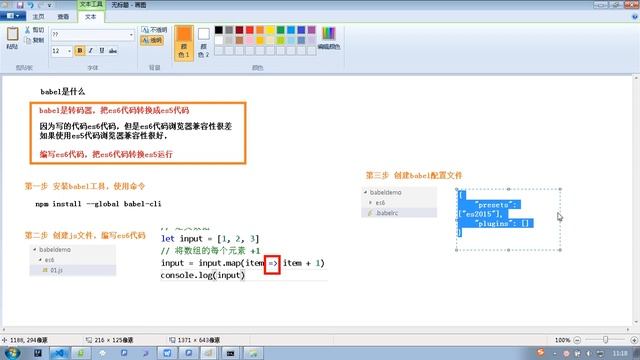Select the 文本 ribbon tab
Viewport: 640px width, 360px height.
91,16
